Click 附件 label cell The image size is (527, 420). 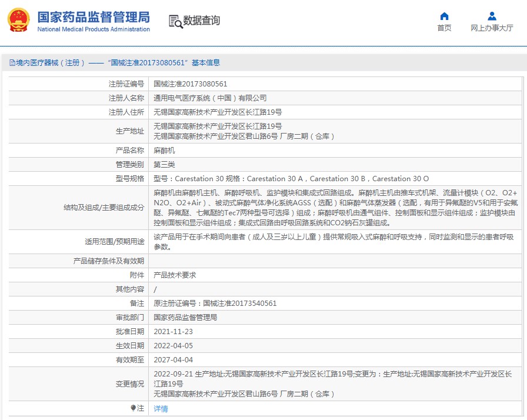[78, 275]
